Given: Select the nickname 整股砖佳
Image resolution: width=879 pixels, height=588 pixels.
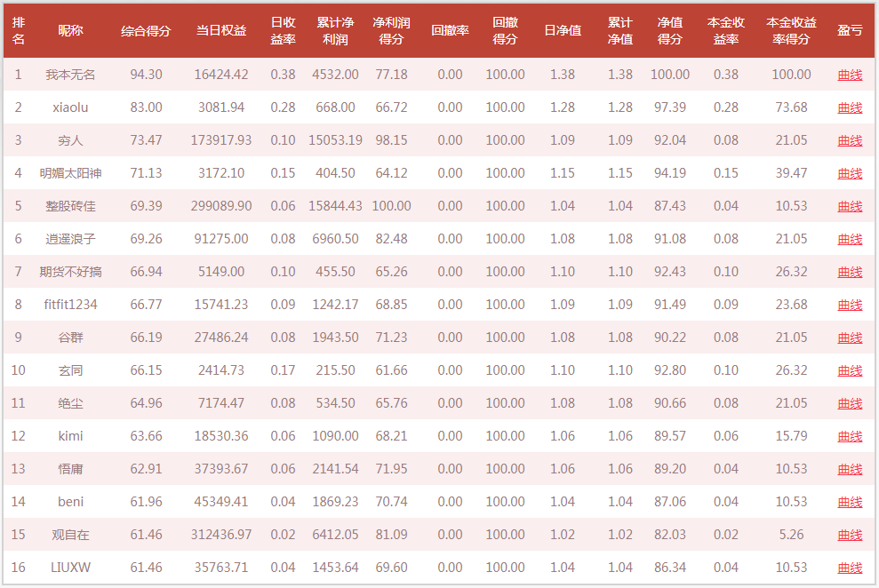Looking at the screenshot, I should tap(70, 206).
